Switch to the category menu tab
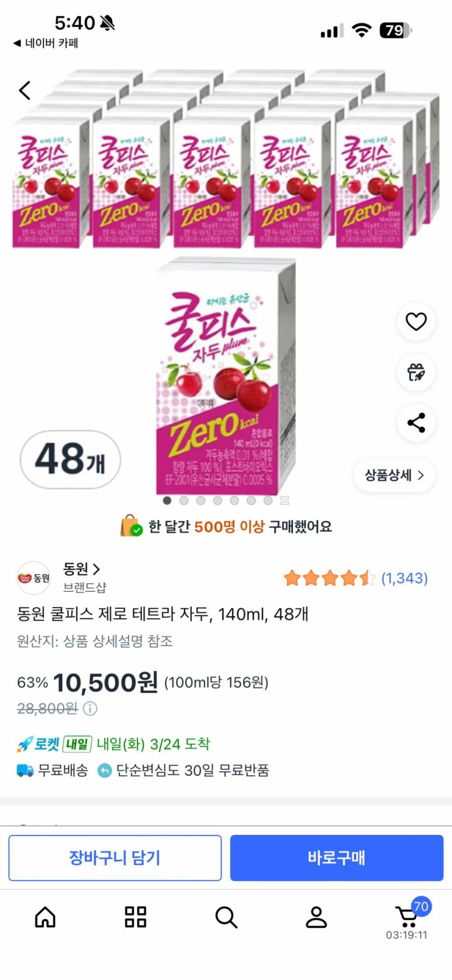Viewport: 452px width, 980px height. [x=135, y=917]
